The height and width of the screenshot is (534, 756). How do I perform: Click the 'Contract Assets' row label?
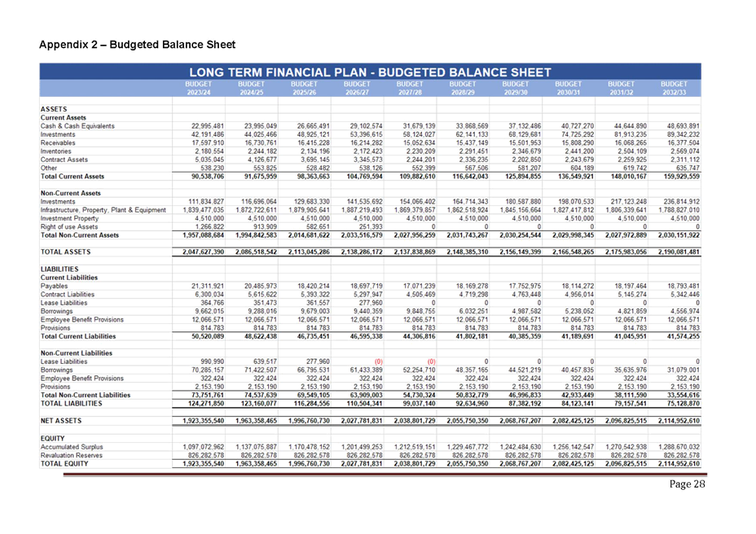[64, 160]
